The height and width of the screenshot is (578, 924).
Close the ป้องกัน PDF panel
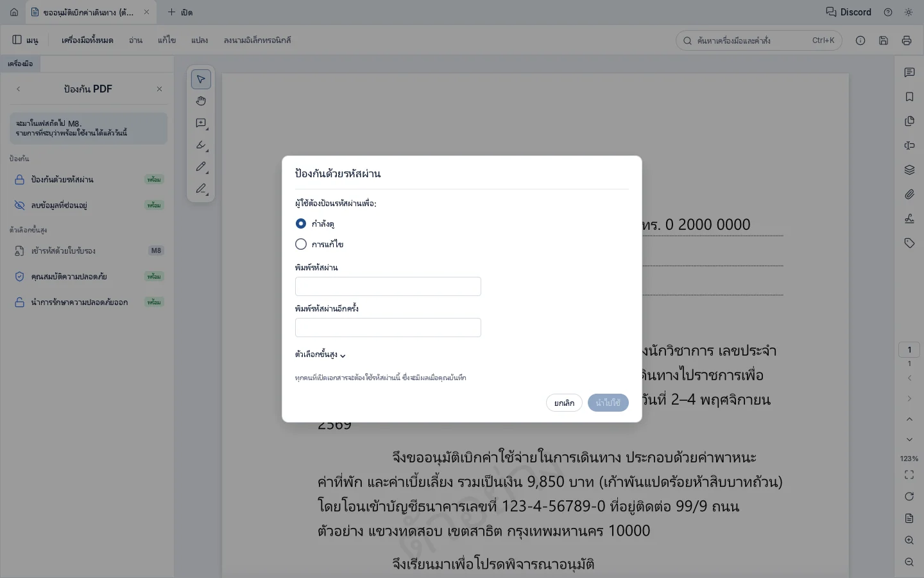[160, 89]
